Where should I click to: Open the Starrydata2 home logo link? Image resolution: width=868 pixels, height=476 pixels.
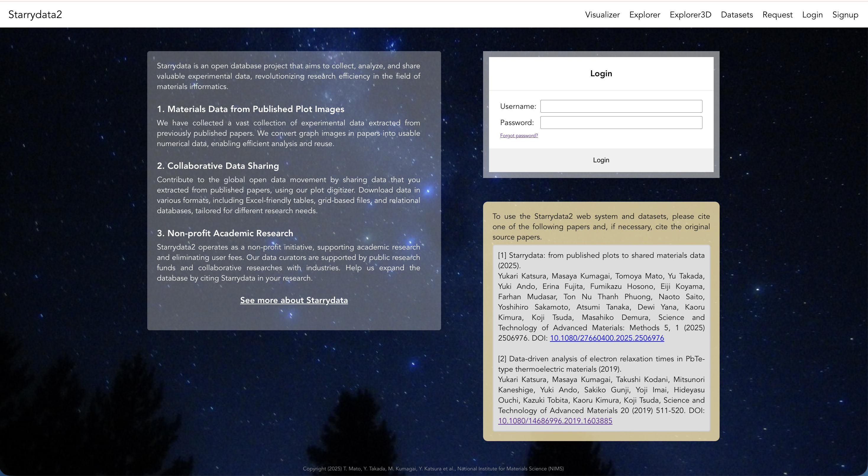tap(35, 14)
